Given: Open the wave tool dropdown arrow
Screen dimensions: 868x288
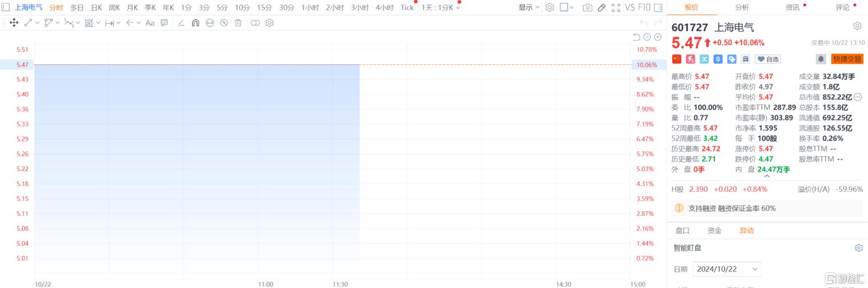Looking at the screenshot, I should [x=78, y=23].
